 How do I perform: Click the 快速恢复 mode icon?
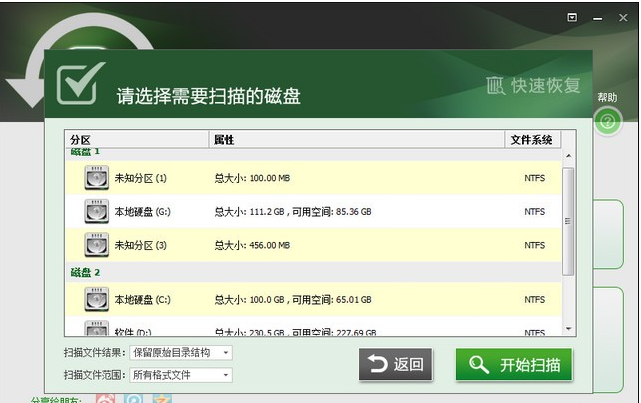point(495,85)
